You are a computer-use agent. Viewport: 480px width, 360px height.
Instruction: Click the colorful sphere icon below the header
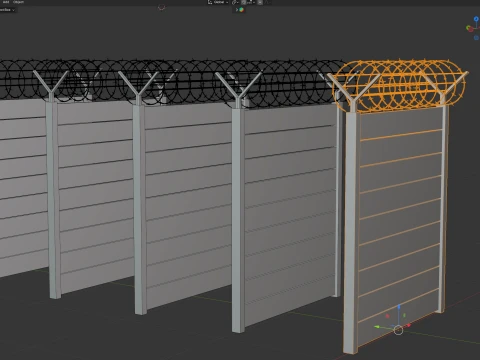241,10
